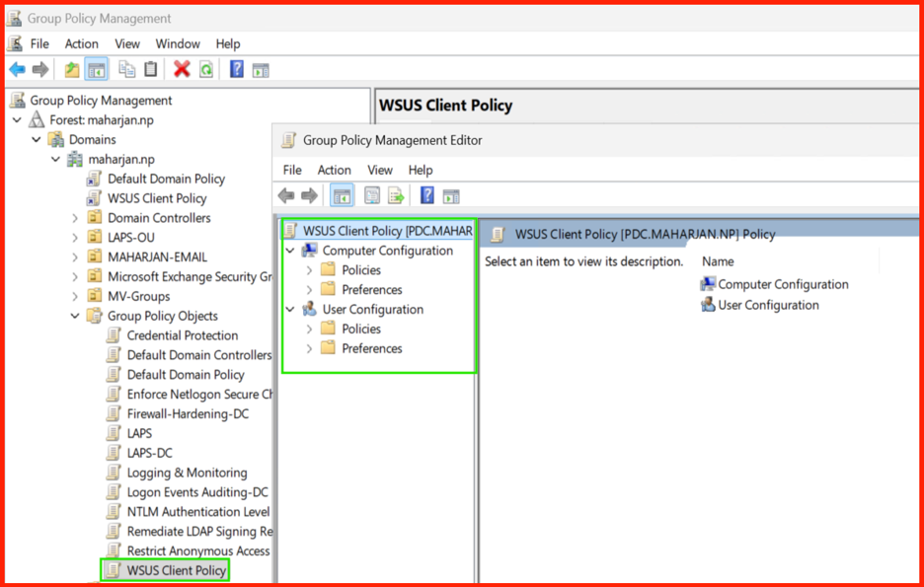Toggle Show/Hide Console Tree in Group Policy Management toolbar

(96, 69)
